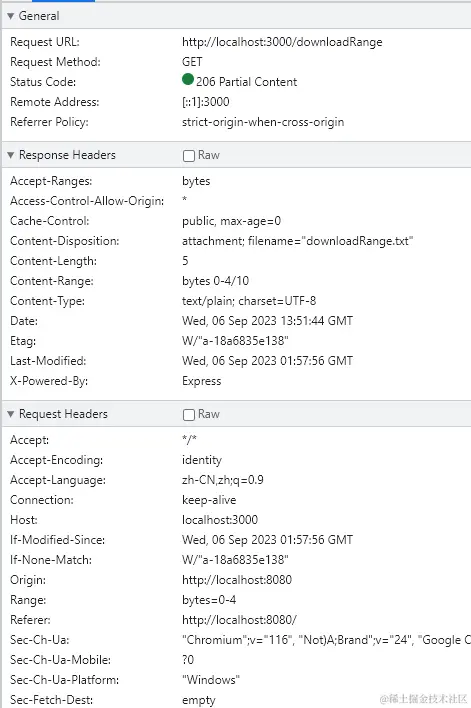
Task: Select the Cache-Control value public, max-age=0
Action: click(x=232, y=221)
